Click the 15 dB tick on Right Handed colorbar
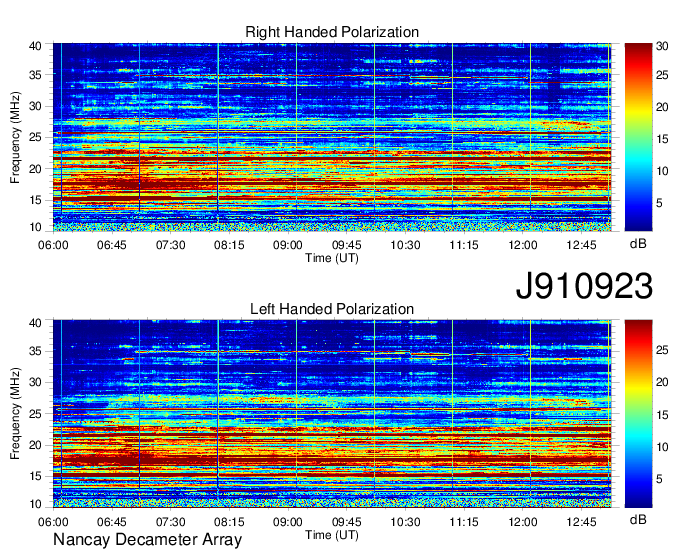This screenshot has width=680, height=552. click(x=662, y=139)
